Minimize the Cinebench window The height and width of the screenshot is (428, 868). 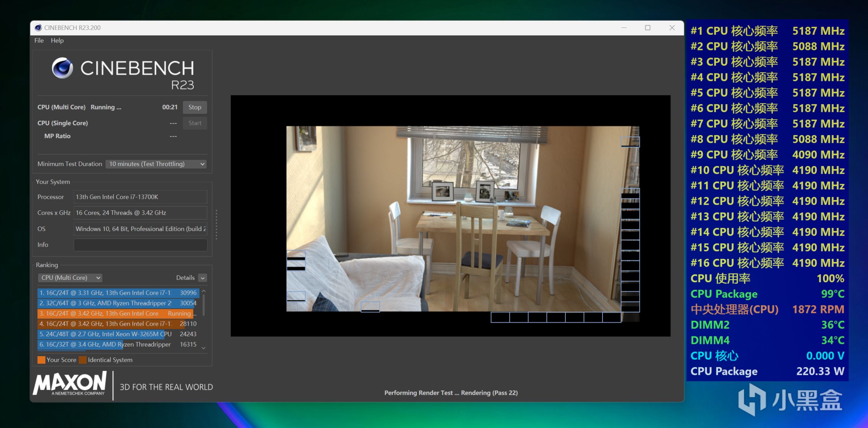point(624,27)
